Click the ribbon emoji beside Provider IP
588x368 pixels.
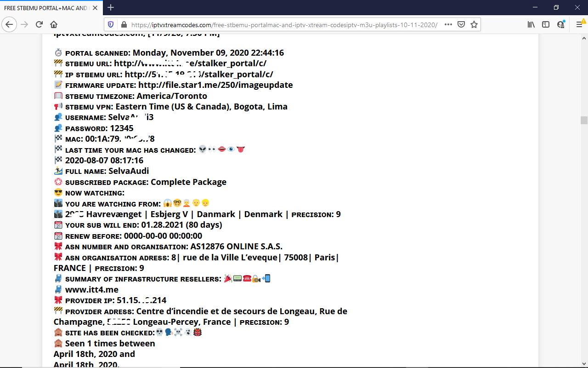click(x=58, y=300)
